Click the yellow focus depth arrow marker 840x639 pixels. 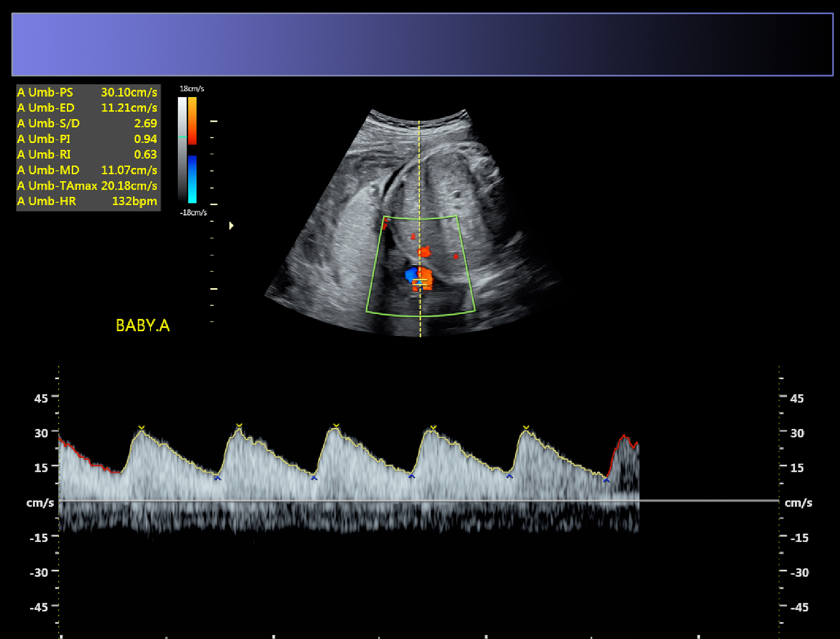[231, 225]
